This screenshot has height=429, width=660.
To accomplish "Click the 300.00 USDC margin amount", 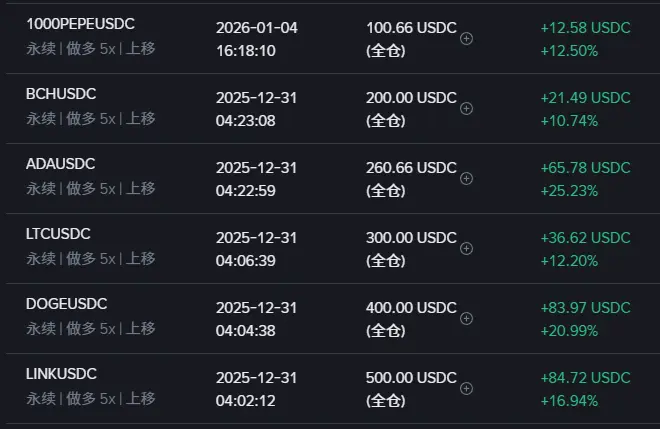I will click(x=411, y=237).
